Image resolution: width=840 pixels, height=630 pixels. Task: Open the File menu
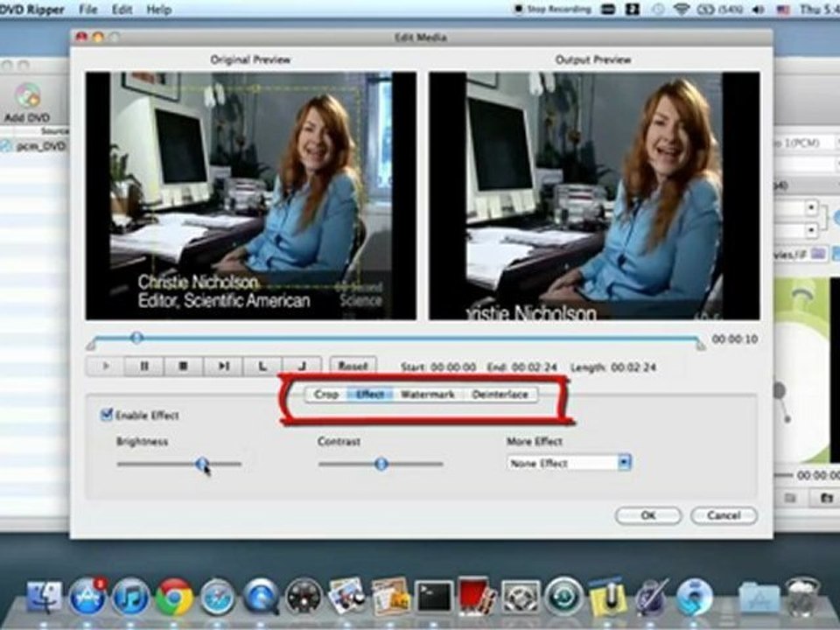[87, 9]
